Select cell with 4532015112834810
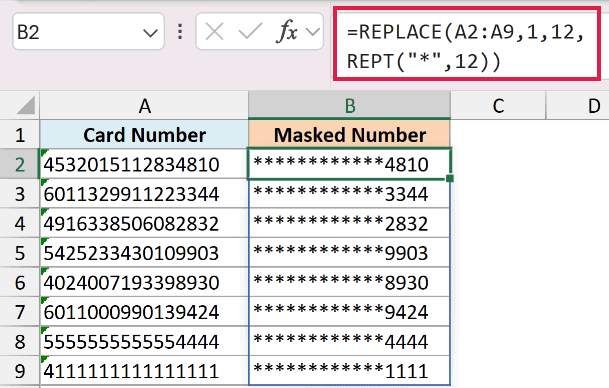This screenshot has width=609, height=388. coord(144,164)
